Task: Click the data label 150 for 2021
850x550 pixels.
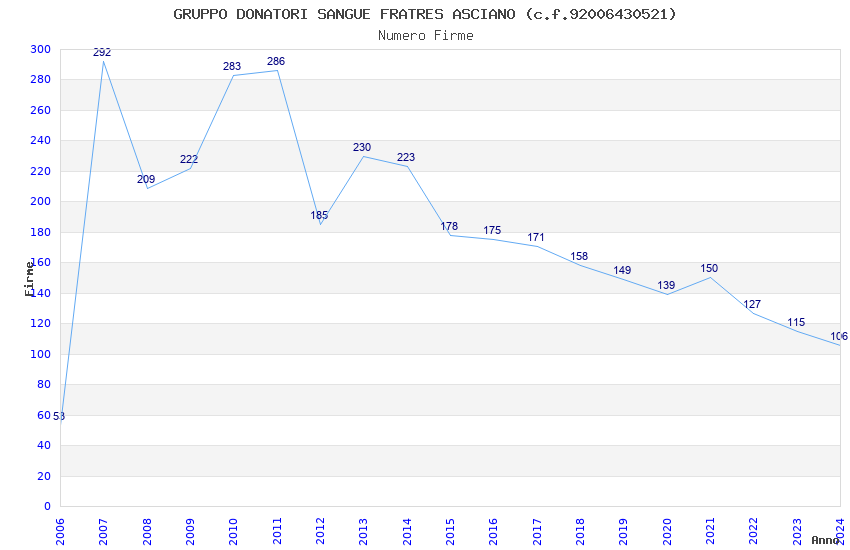Action: click(709, 269)
